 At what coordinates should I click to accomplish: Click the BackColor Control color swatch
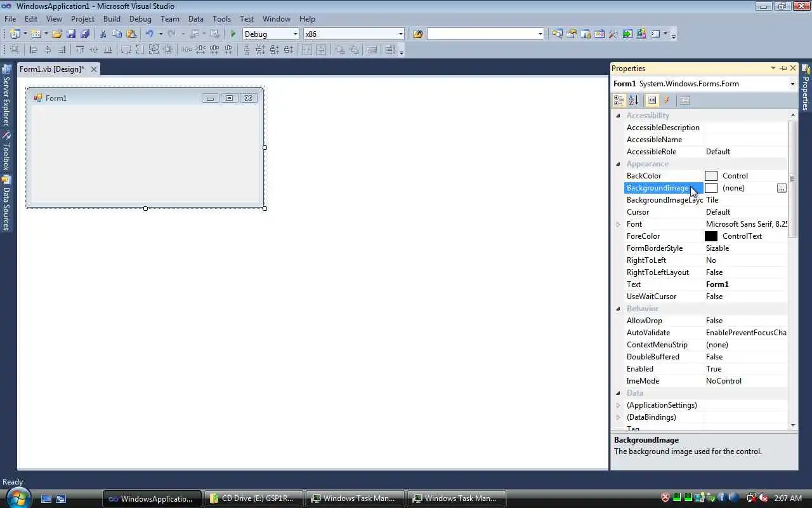point(711,176)
